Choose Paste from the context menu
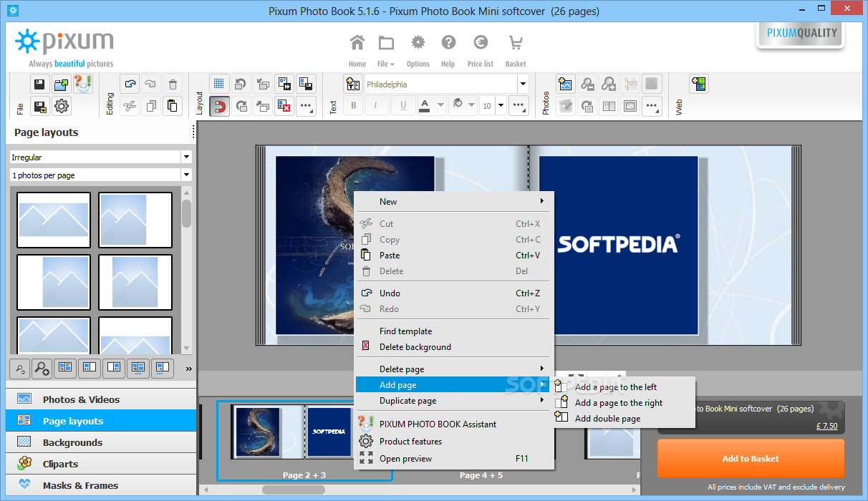This screenshot has width=868, height=501. pyautogui.click(x=454, y=256)
